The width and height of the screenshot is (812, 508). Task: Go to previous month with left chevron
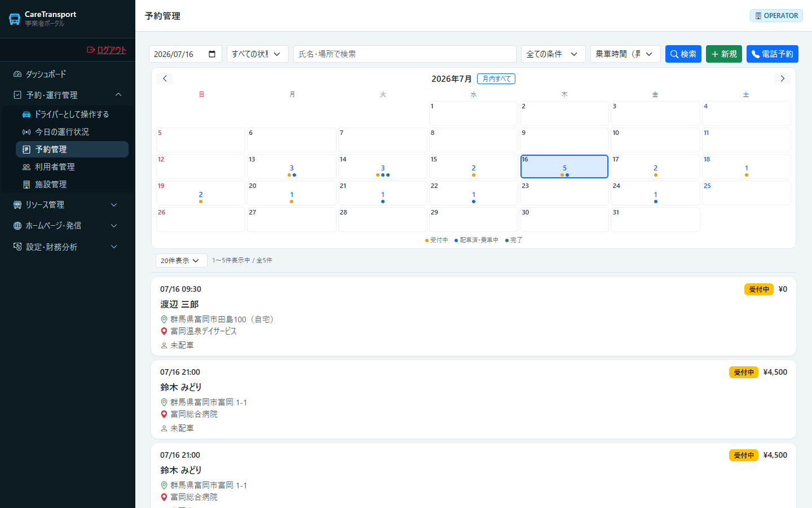165,78
